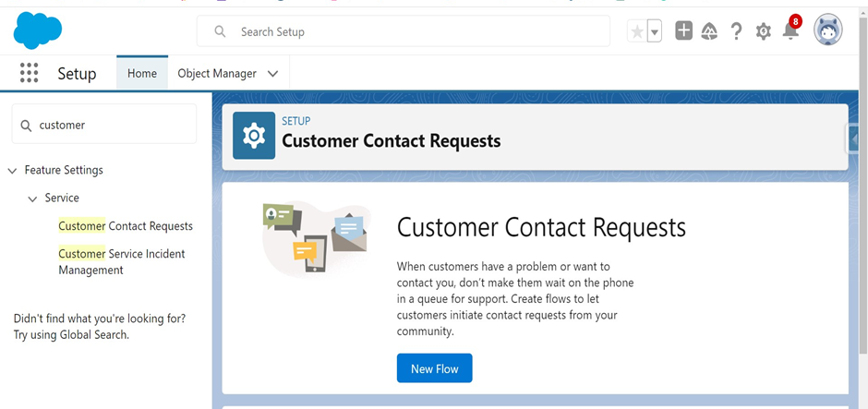
Task: Collapse the Feature Settings tree node
Action: (x=12, y=171)
